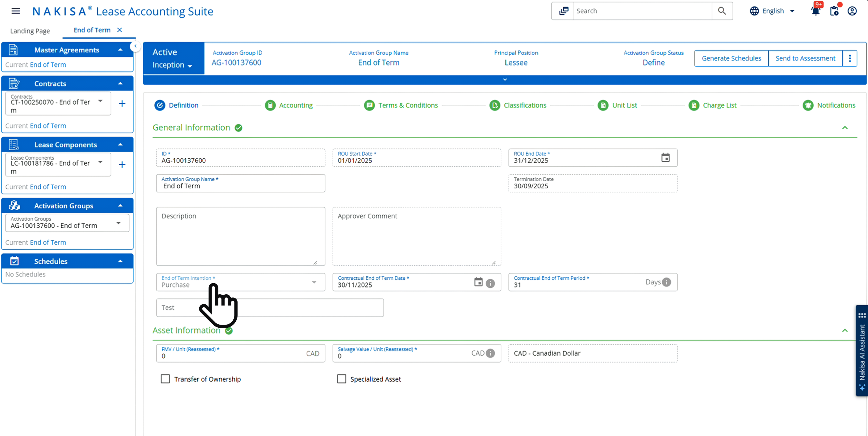868x436 pixels.
Task: Click info icon beside Contractual End of Term Date
Action: click(x=491, y=283)
